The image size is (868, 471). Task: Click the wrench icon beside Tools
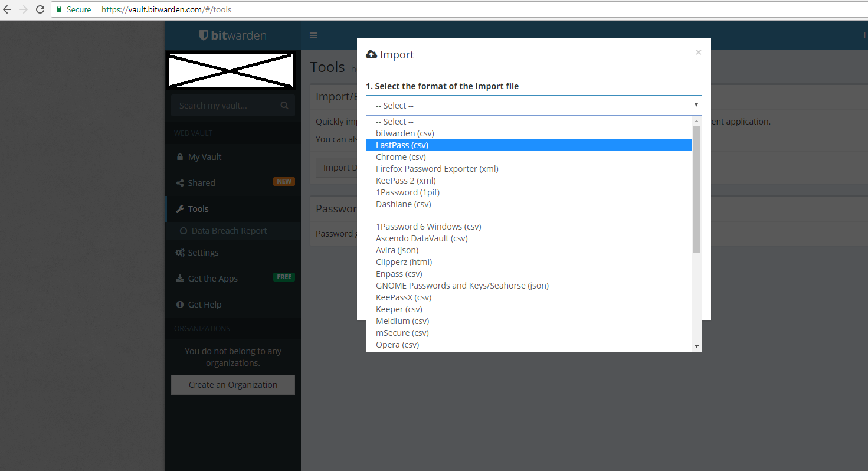coord(180,209)
